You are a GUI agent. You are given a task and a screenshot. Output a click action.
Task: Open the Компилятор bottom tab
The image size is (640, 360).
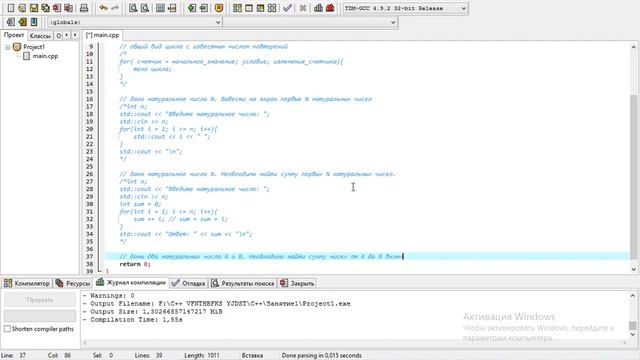pos(27,283)
